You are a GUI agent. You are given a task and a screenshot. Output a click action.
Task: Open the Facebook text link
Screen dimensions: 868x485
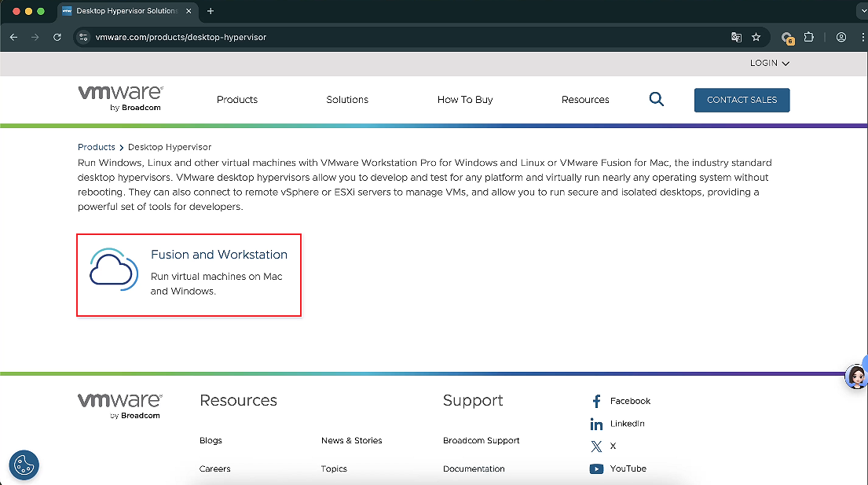coord(630,401)
